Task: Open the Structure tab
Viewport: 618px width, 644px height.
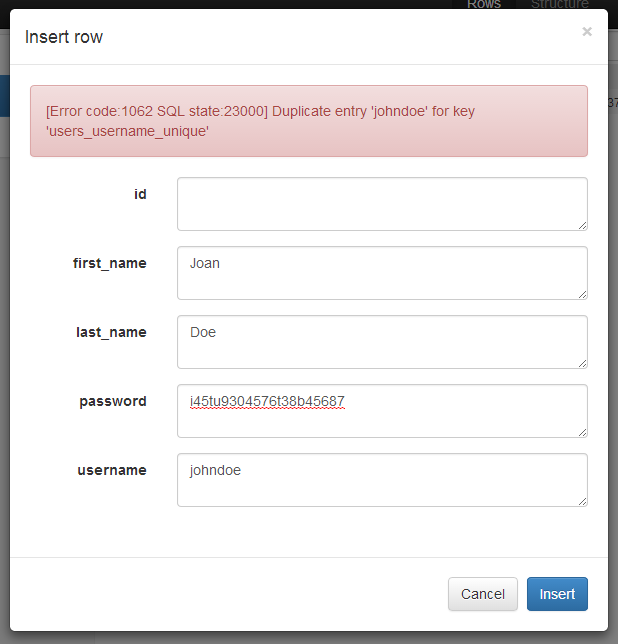Action: click(559, 4)
